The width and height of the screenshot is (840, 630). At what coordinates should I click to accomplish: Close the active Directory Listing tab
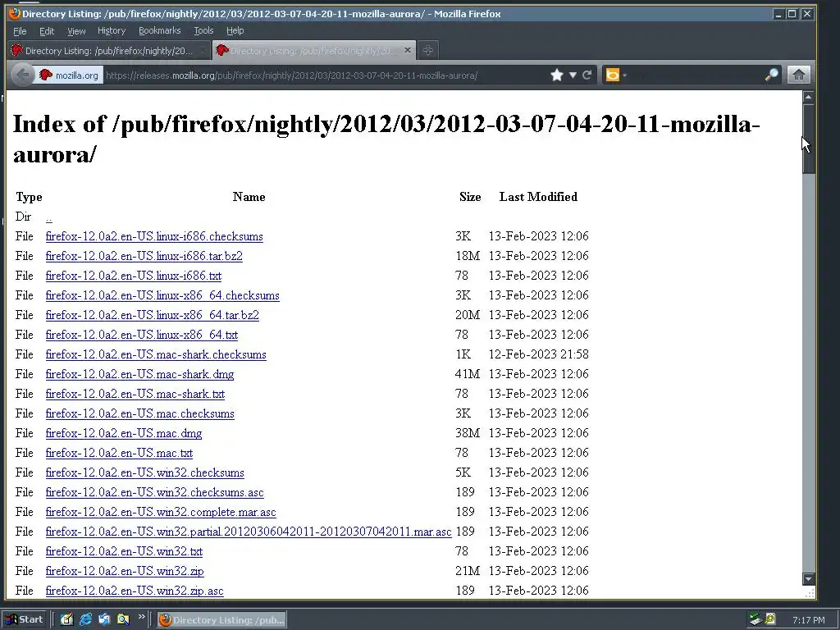point(408,50)
